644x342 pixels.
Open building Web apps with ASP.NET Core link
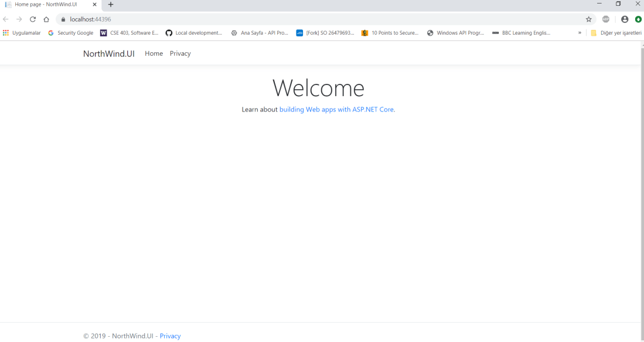[336, 110]
